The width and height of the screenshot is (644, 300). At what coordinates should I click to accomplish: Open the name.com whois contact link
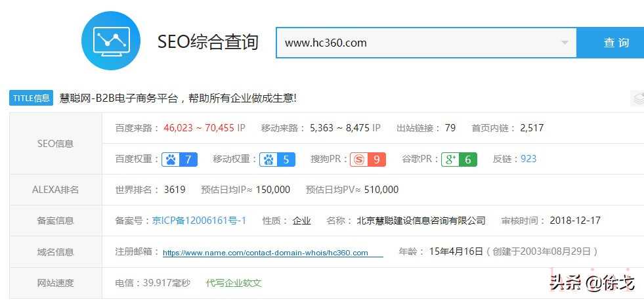pyautogui.click(x=265, y=253)
